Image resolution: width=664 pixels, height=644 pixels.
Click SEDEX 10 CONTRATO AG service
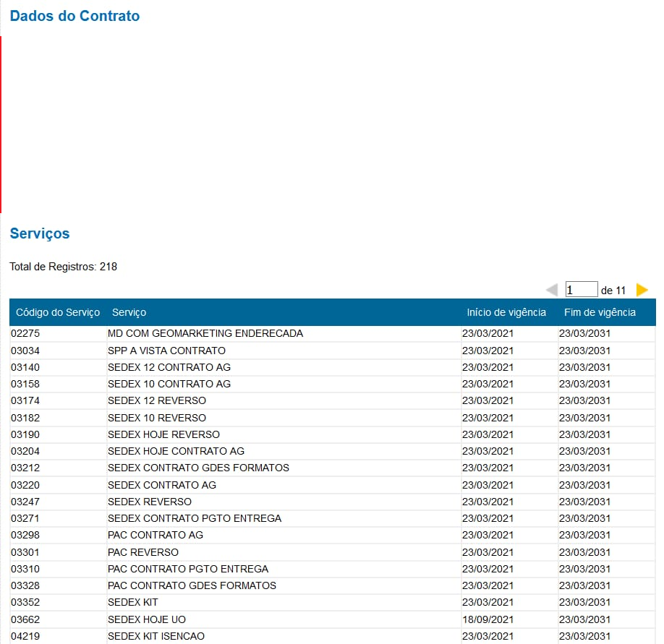tap(169, 384)
